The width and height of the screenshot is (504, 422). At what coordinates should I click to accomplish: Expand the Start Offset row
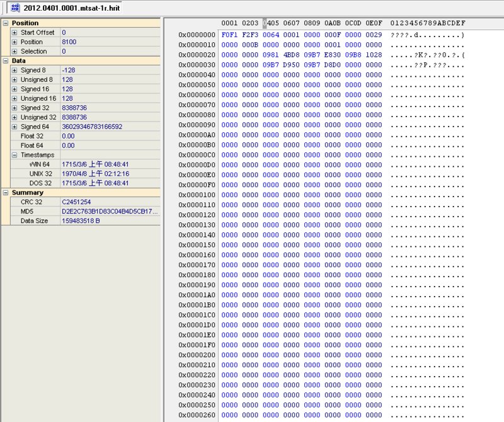[14, 33]
